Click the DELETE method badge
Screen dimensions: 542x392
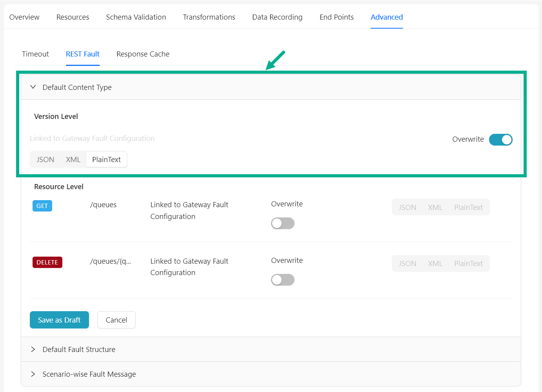pyautogui.click(x=47, y=262)
